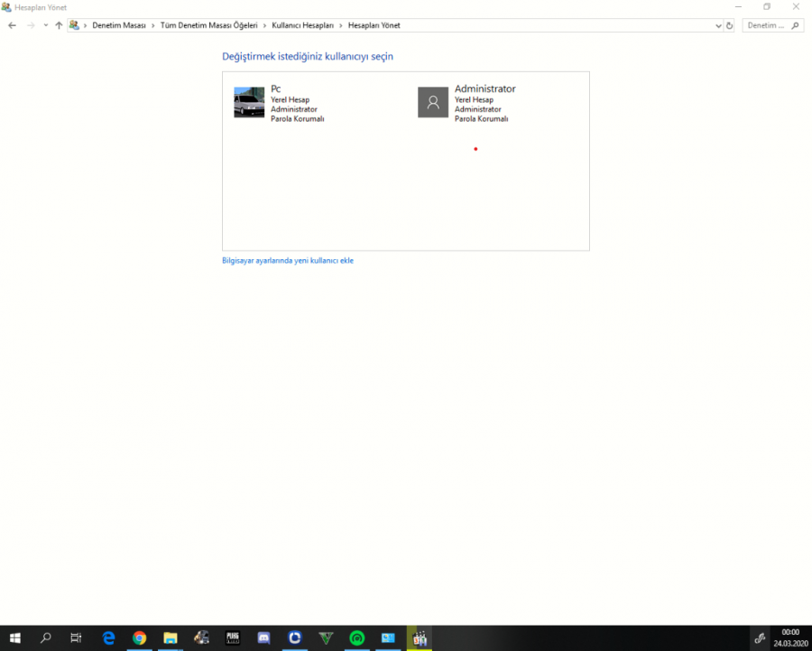Open Task View in taskbar

(x=76, y=638)
